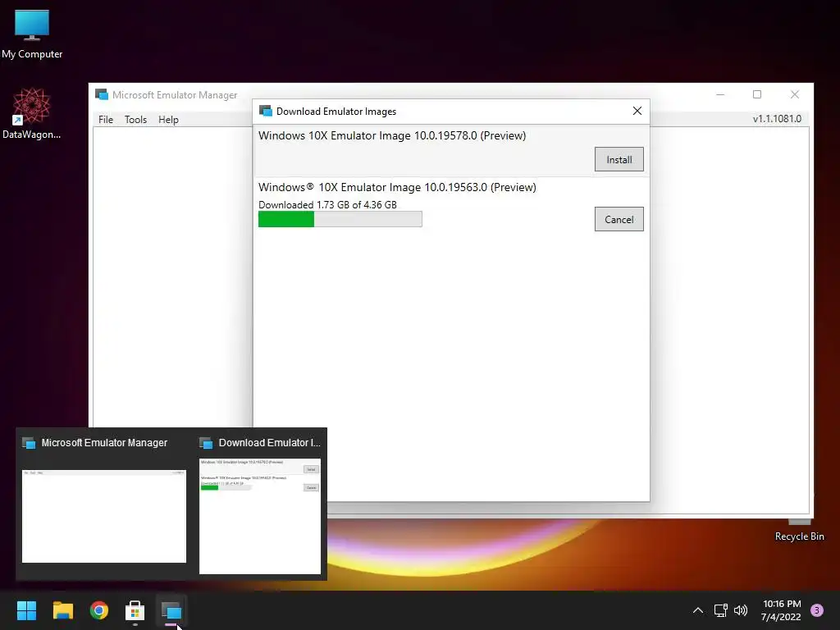Open the Help menu
840x630 pixels.
(x=168, y=120)
